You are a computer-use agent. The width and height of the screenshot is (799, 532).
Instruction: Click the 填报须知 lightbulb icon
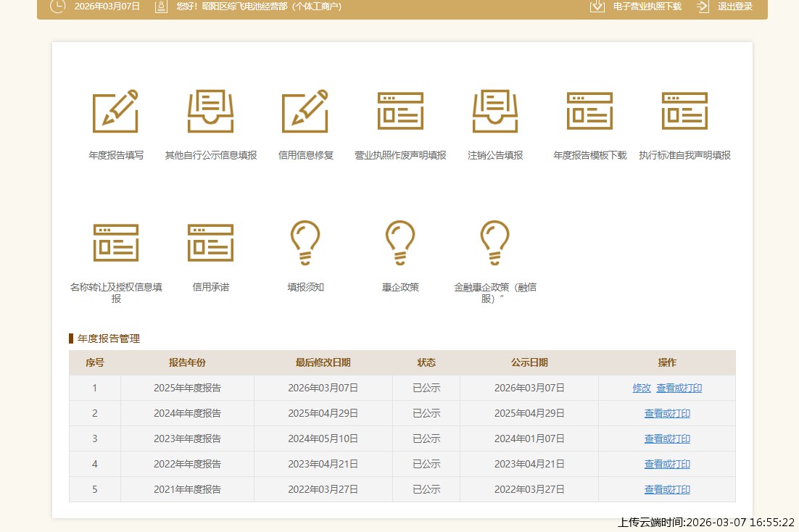pos(305,243)
